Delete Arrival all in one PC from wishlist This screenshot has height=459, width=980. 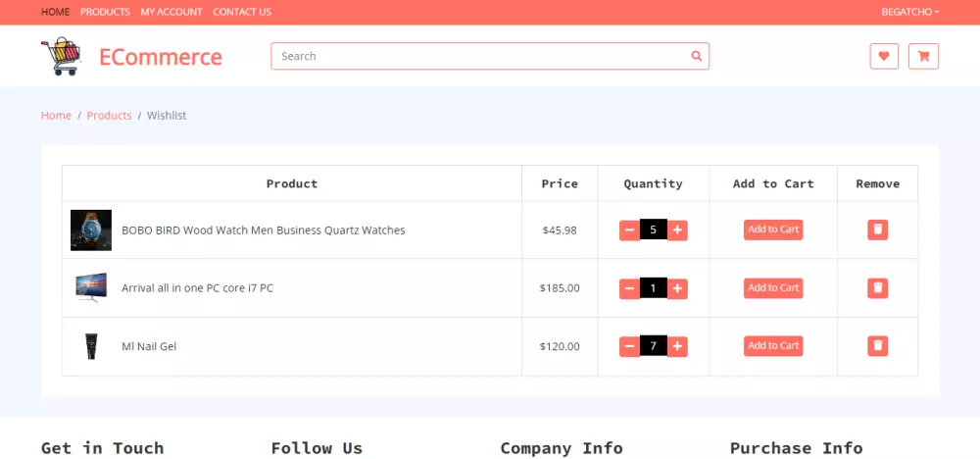pos(878,288)
